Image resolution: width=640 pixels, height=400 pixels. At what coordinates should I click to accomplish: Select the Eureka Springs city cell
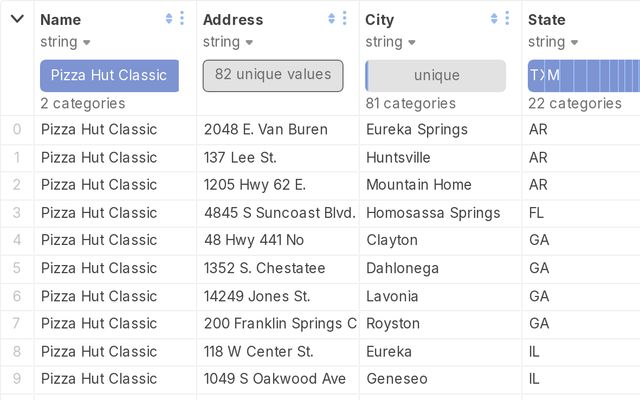(x=417, y=129)
